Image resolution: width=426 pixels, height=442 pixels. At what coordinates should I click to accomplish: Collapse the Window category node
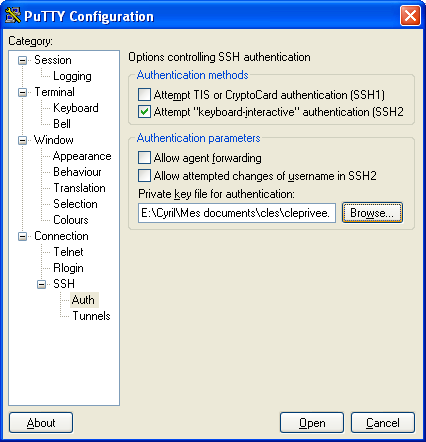[22, 140]
